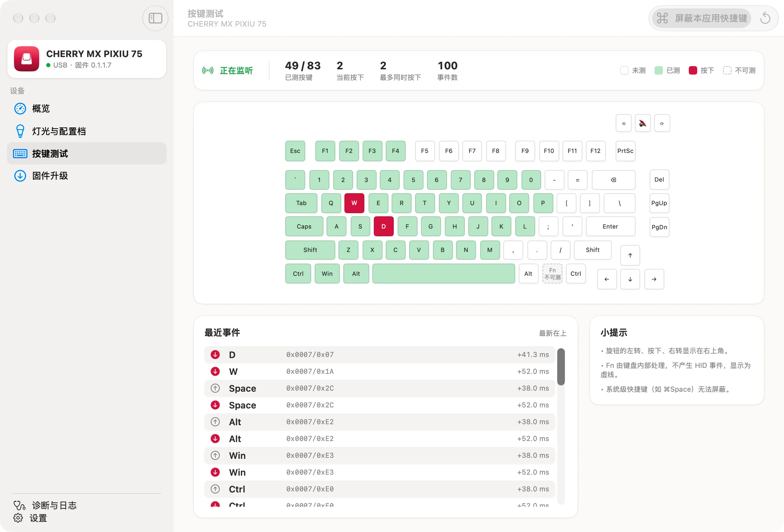Click the knob rotate-left key icon
The image size is (784, 532).
click(x=623, y=123)
